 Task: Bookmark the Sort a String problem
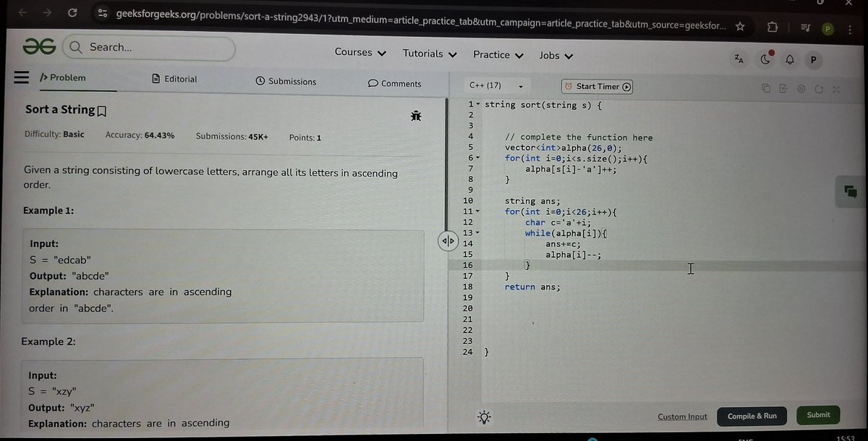click(x=101, y=109)
